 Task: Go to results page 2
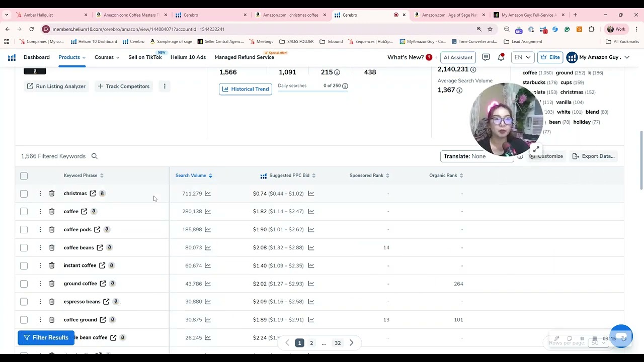[311, 343]
